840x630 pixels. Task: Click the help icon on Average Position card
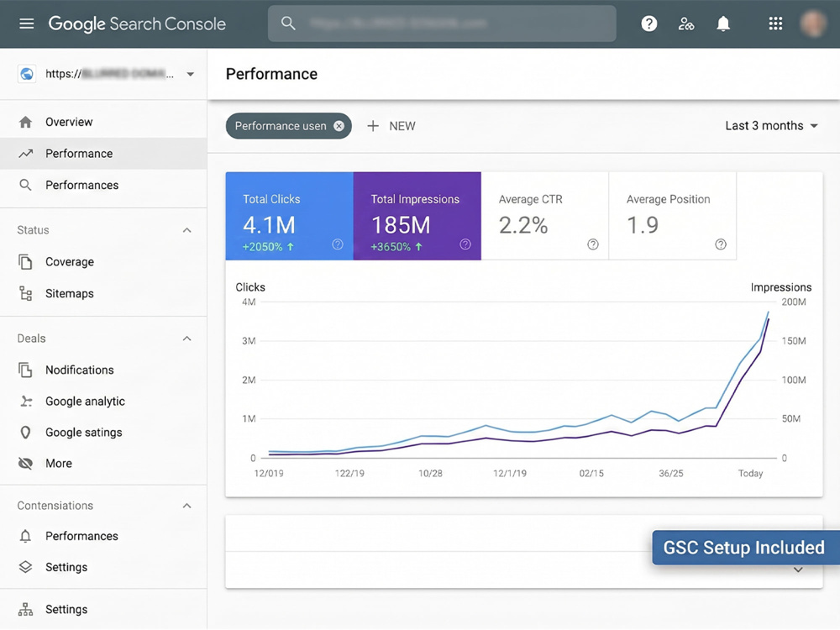pyautogui.click(x=721, y=244)
